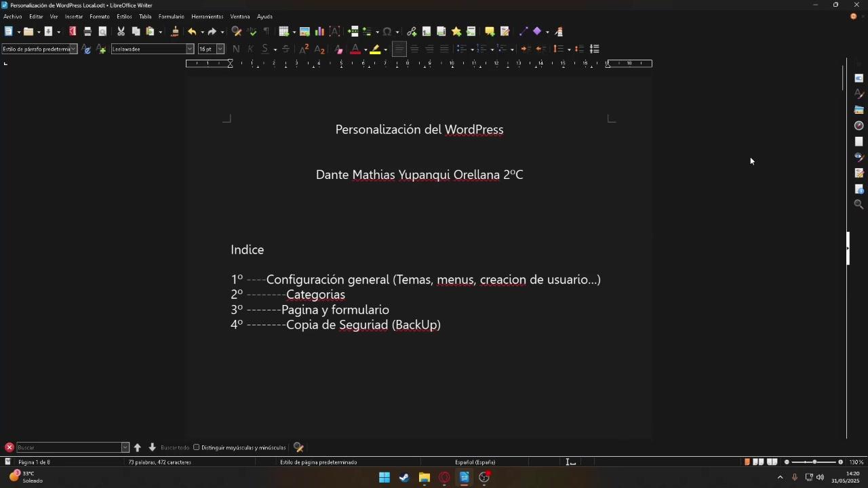This screenshot has height=488, width=868.
Task: Open paragraph style dropdown
Action: [x=73, y=49]
